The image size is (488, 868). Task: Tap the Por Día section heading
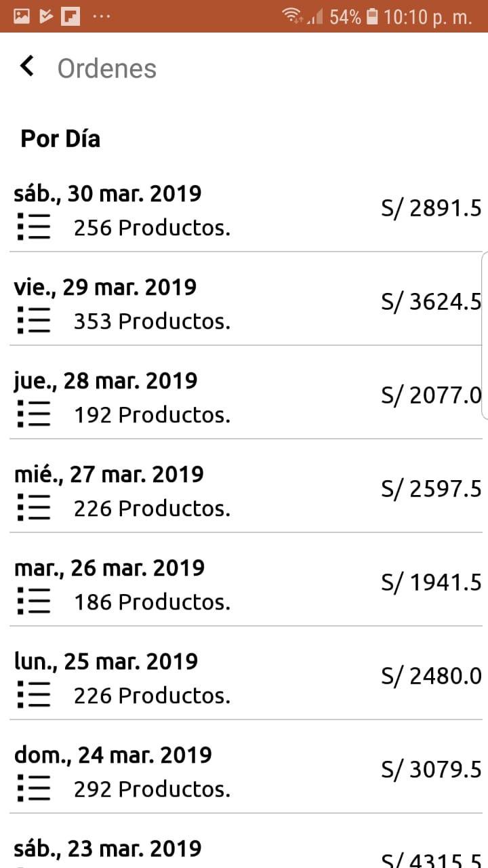point(60,138)
